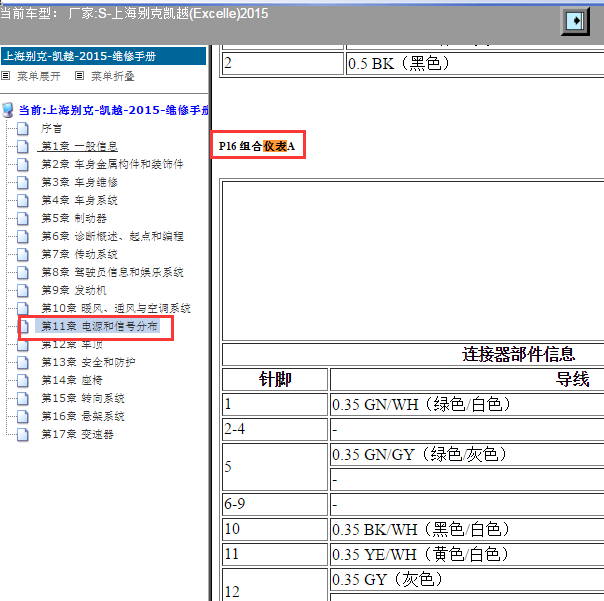The height and width of the screenshot is (601, 604).
Task: Click the page icon beside 第2章 车身金属构件和装饰件
Action: (23, 165)
